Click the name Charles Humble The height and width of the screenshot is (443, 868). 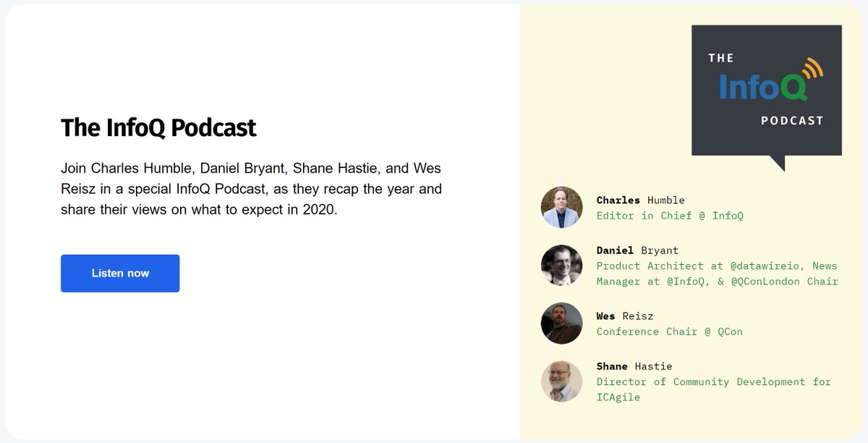[x=640, y=200]
